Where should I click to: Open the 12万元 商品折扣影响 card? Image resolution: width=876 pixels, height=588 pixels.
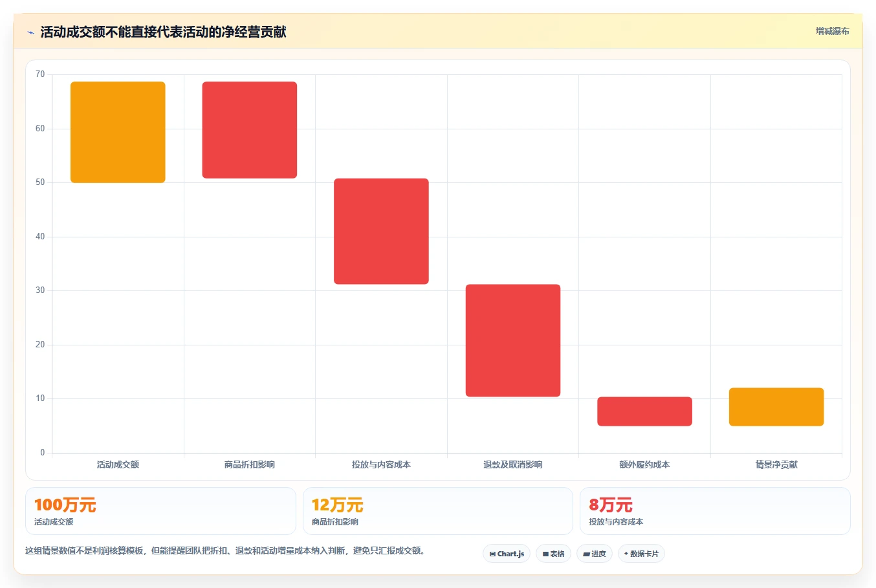pos(438,511)
